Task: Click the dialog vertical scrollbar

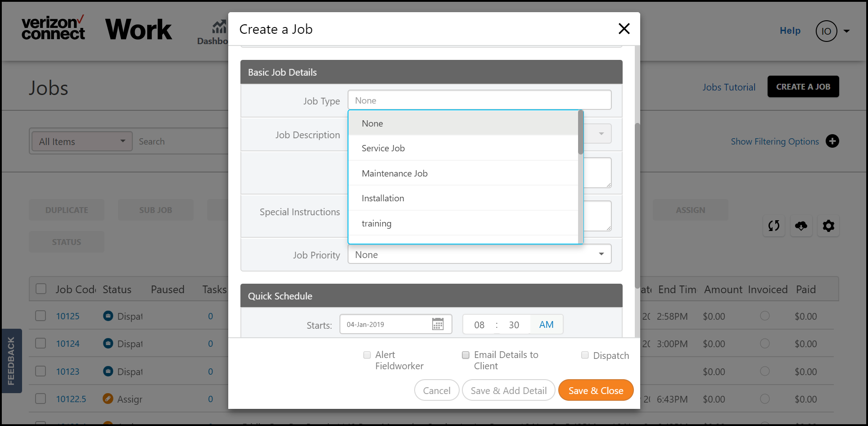Action: (637, 205)
